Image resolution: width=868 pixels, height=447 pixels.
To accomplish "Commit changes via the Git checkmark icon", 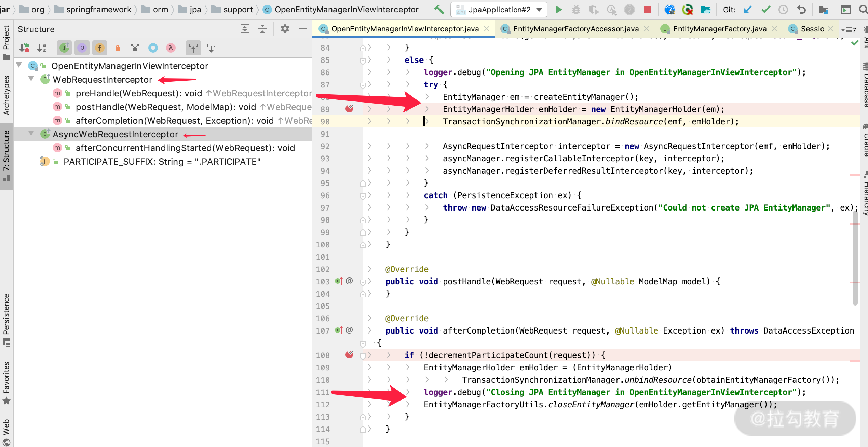I will [765, 10].
